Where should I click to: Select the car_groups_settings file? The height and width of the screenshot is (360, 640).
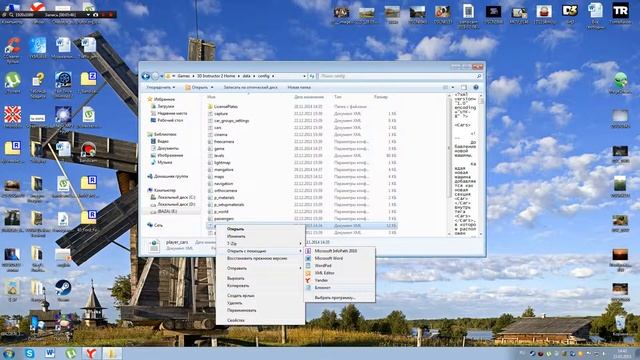pos(231,120)
